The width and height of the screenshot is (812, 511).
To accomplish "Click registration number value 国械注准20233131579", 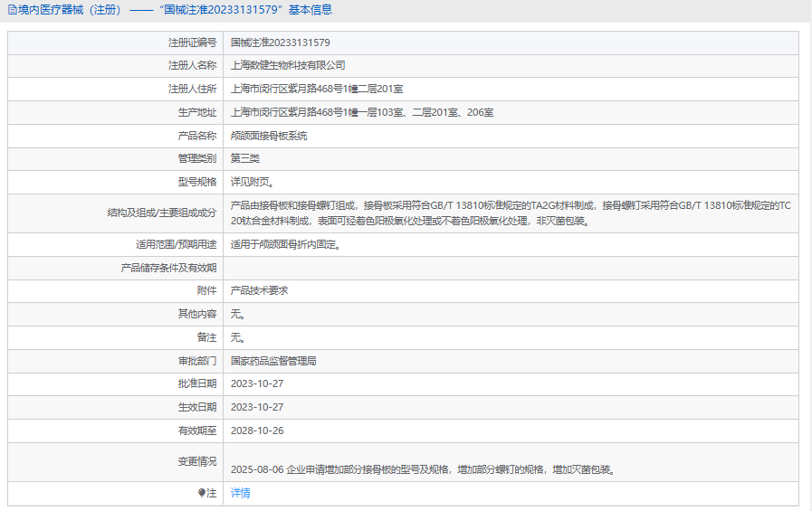I will click(280, 43).
